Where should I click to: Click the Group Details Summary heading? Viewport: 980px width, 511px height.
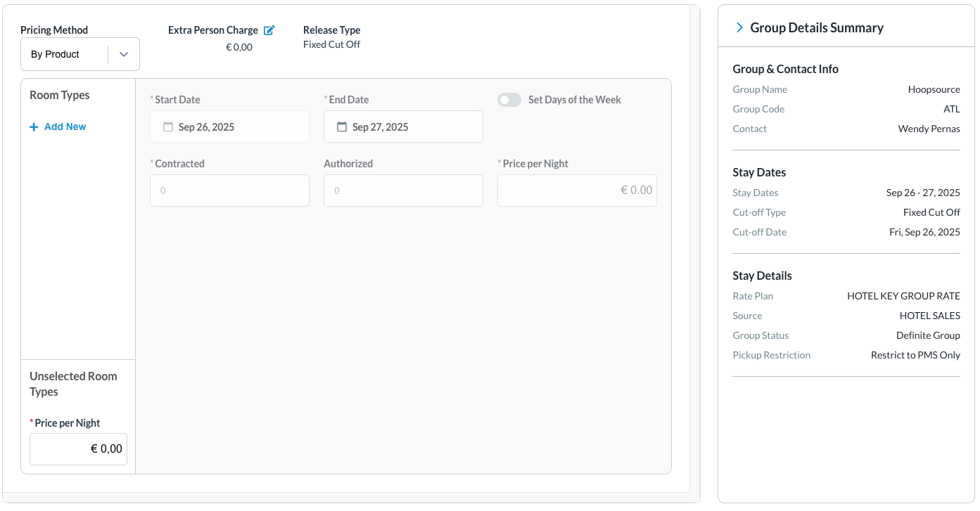817,28
